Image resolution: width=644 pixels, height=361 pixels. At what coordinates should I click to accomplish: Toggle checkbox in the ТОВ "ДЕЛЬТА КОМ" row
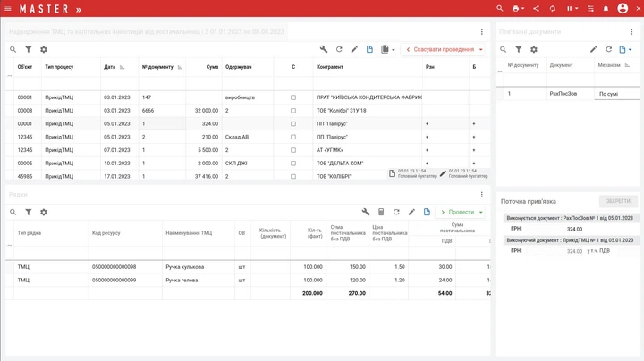click(293, 163)
